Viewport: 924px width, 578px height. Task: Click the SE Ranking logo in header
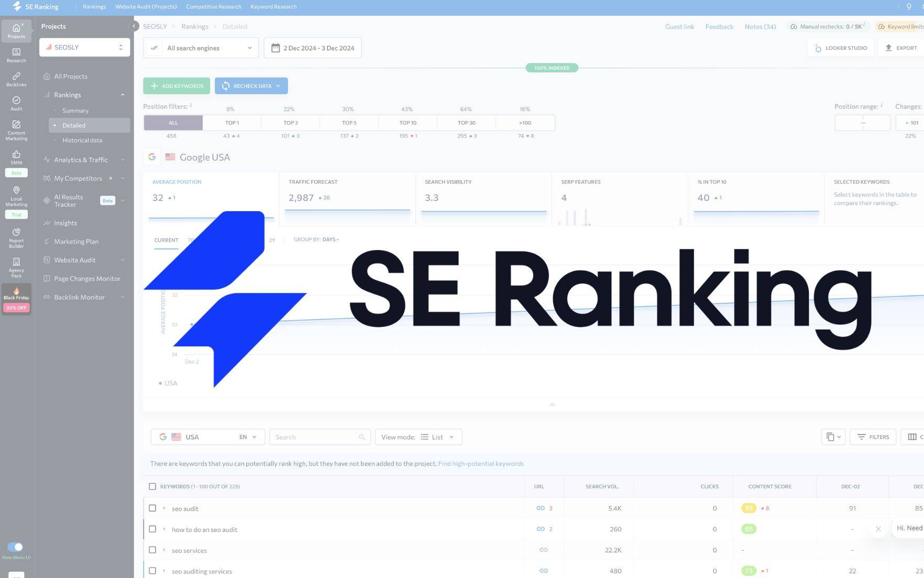click(36, 6)
